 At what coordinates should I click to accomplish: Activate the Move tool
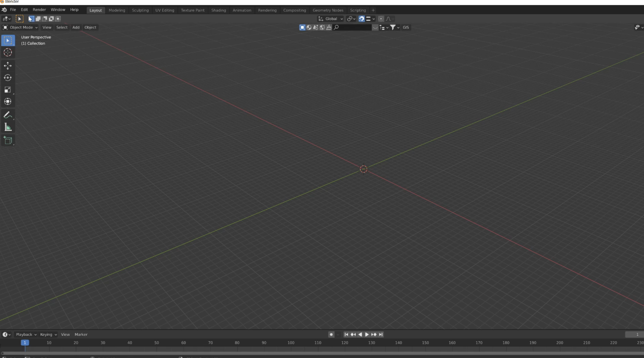point(8,66)
